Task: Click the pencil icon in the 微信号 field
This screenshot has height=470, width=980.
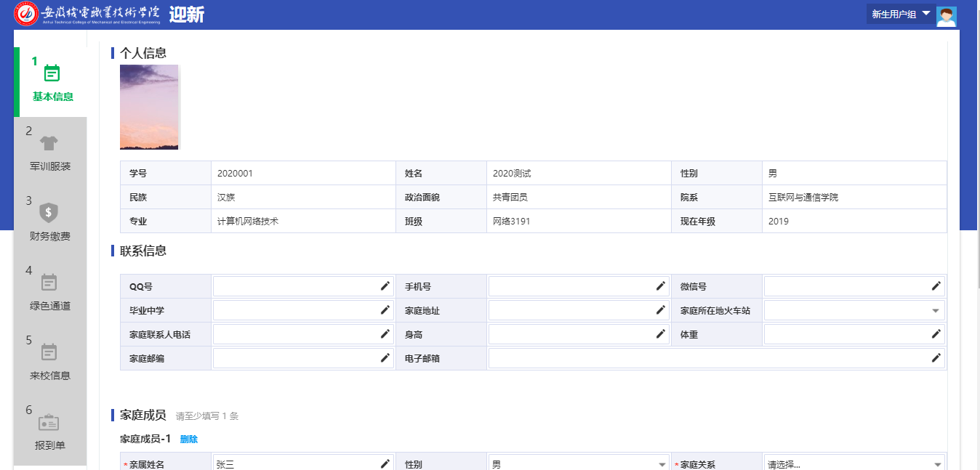Action: [936, 286]
